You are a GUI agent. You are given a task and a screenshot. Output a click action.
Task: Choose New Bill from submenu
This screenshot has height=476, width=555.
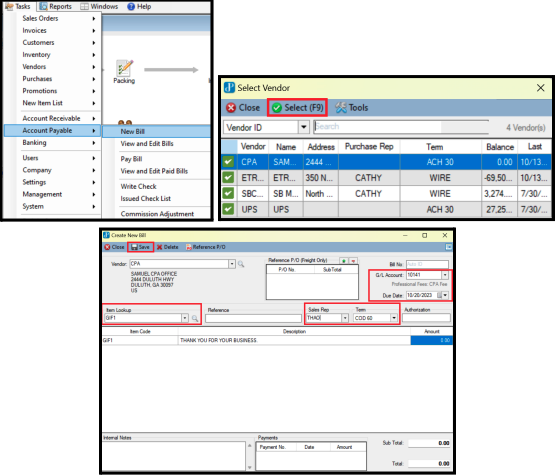click(156, 131)
